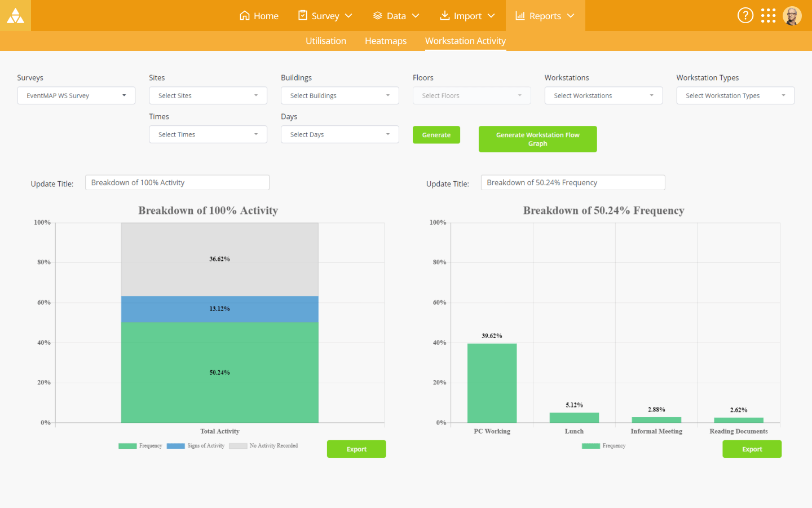Toggle the Signs of Activity legend item
Viewport: 812px width, 508px height.
(x=196, y=446)
